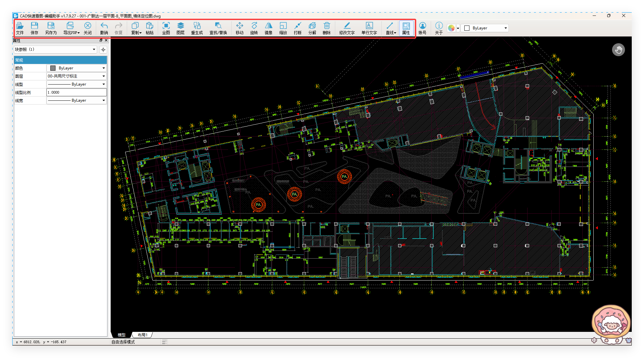Click the 常规 section header
This screenshot has height=358, width=644.
(60, 60)
